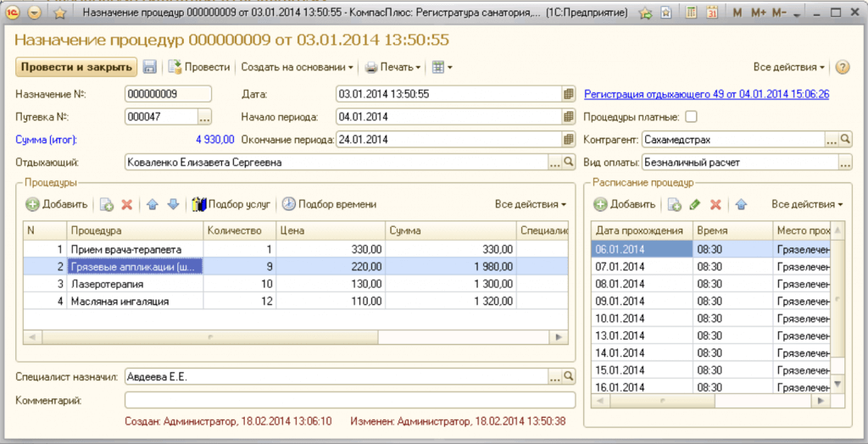
Task: Open Все действия in Расписание panel
Action: click(x=807, y=204)
